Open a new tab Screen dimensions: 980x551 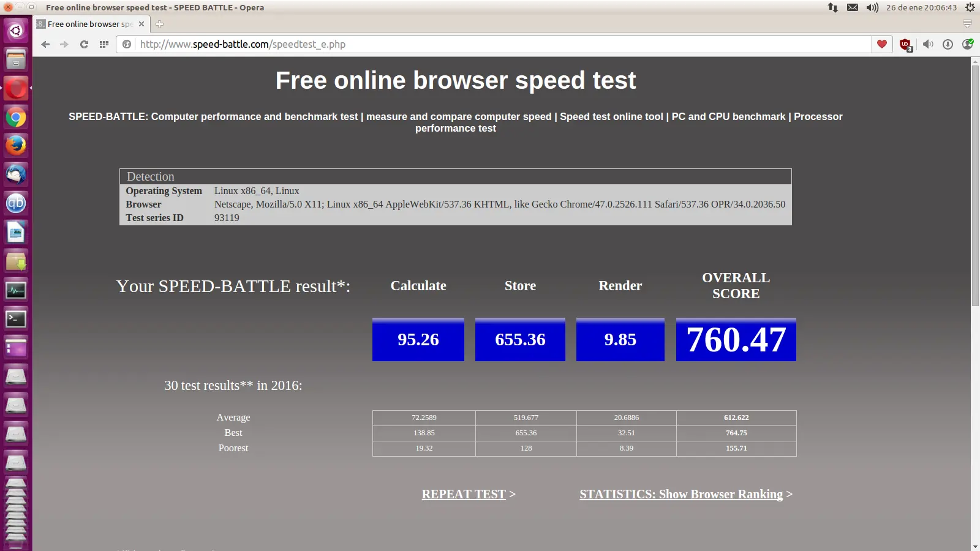coord(159,24)
